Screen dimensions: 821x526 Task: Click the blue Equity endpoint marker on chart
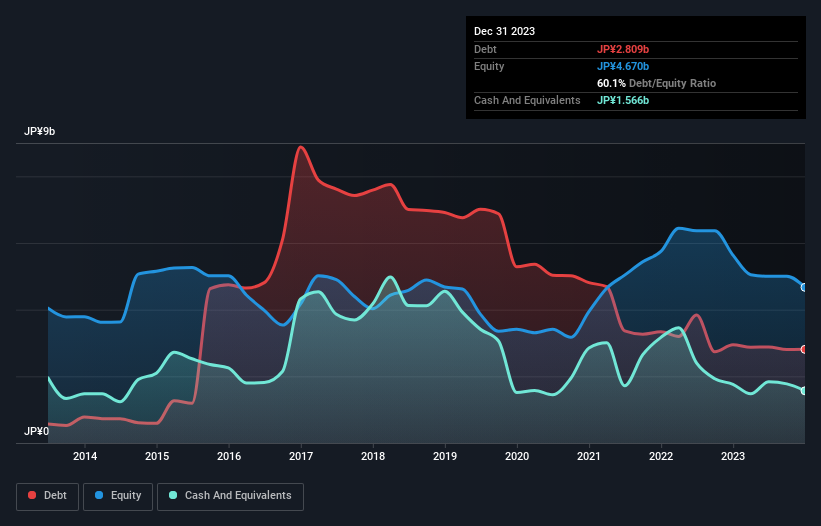[804, 287]
